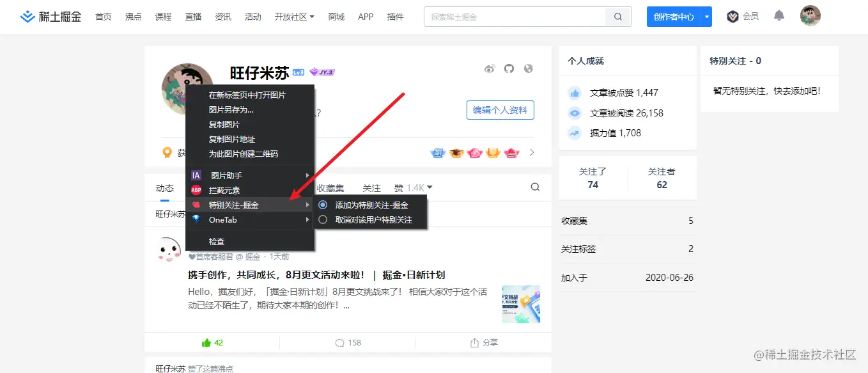This screenshot has height=373, width=868.
Task: Switch to the 收藏集 tab
Action: coord(330,188)
